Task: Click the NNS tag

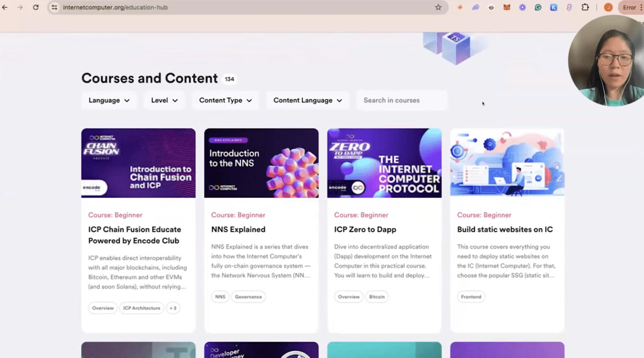Action: [220, 296]
